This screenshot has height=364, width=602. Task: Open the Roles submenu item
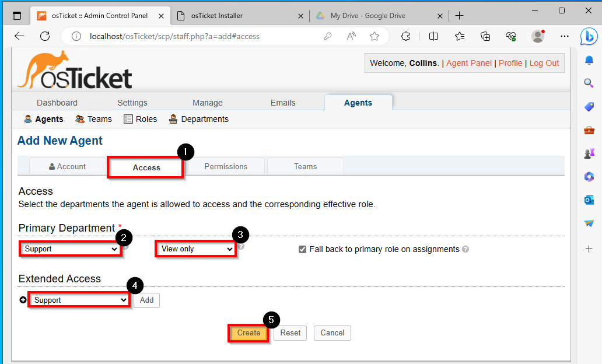141,119
